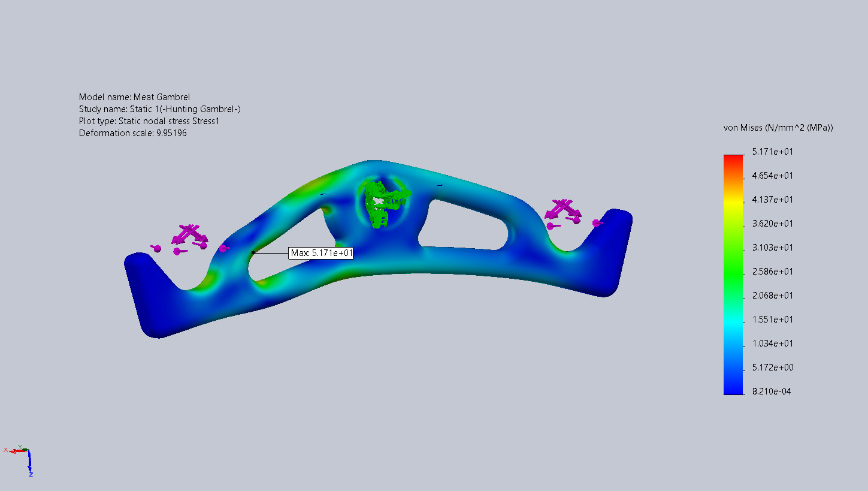Image resolution: width=868 pixels, height=491 pixels.
Task: Select the magenta load arrows on right hook
Action: [561, 209]
